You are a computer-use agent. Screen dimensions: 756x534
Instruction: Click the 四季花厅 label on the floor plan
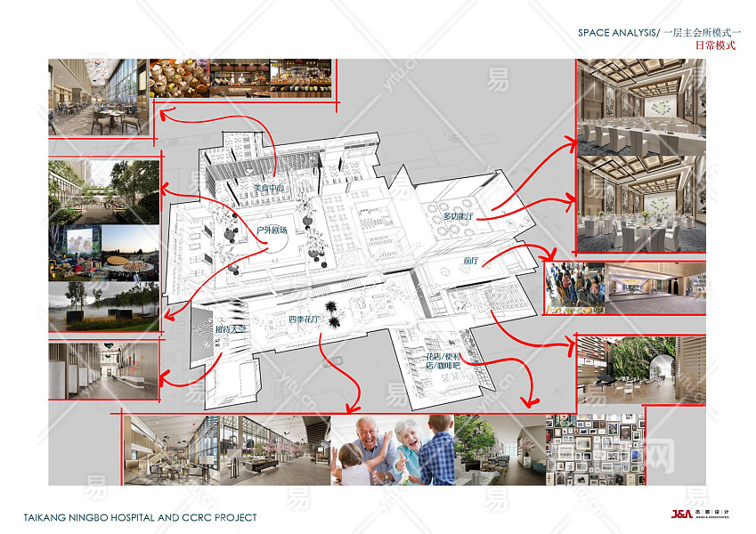(x=305, y=319)
